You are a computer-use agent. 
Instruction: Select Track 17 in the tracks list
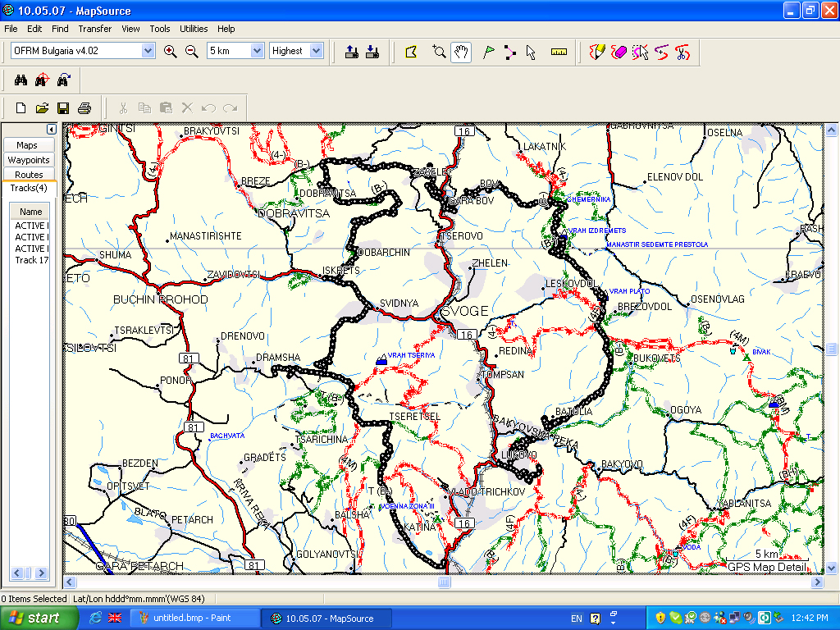tap(31, 260)
